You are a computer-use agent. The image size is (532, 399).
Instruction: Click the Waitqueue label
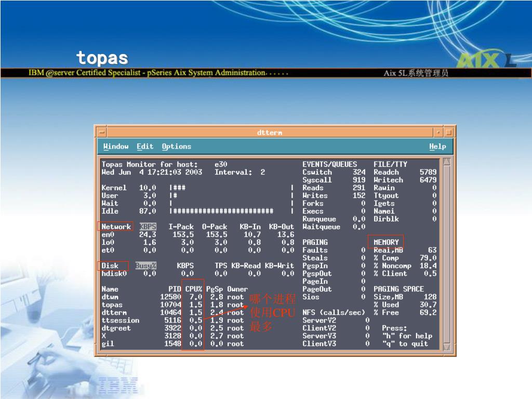321,227
